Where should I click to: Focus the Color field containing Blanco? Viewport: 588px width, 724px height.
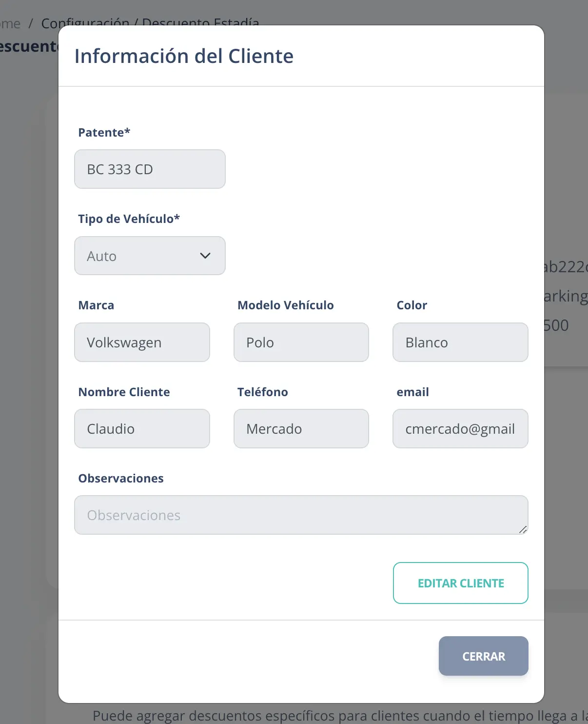click(460, 342)
